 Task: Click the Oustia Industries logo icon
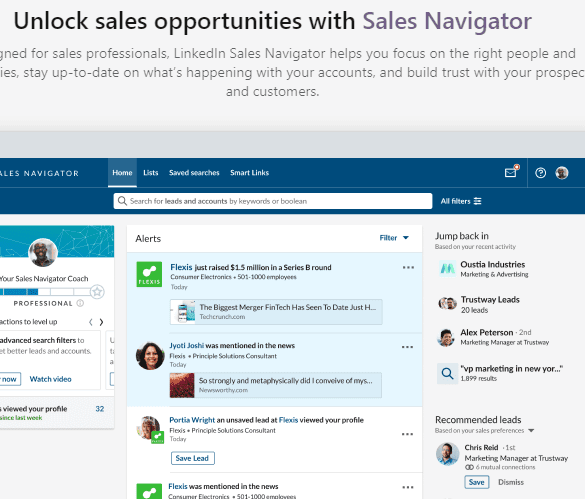pos(447,269)
